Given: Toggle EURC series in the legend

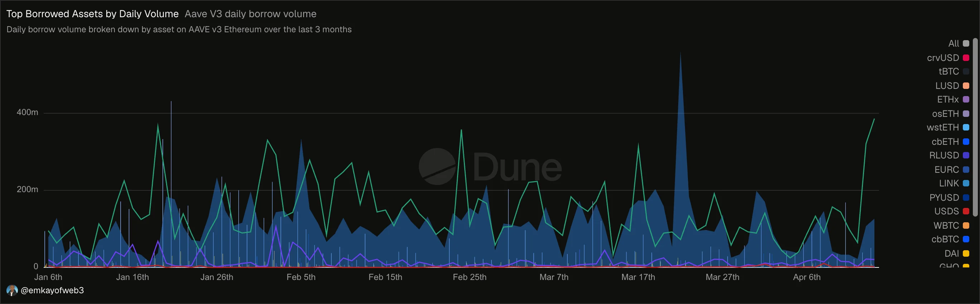Looking at the screenshot, I should [951, 170].
